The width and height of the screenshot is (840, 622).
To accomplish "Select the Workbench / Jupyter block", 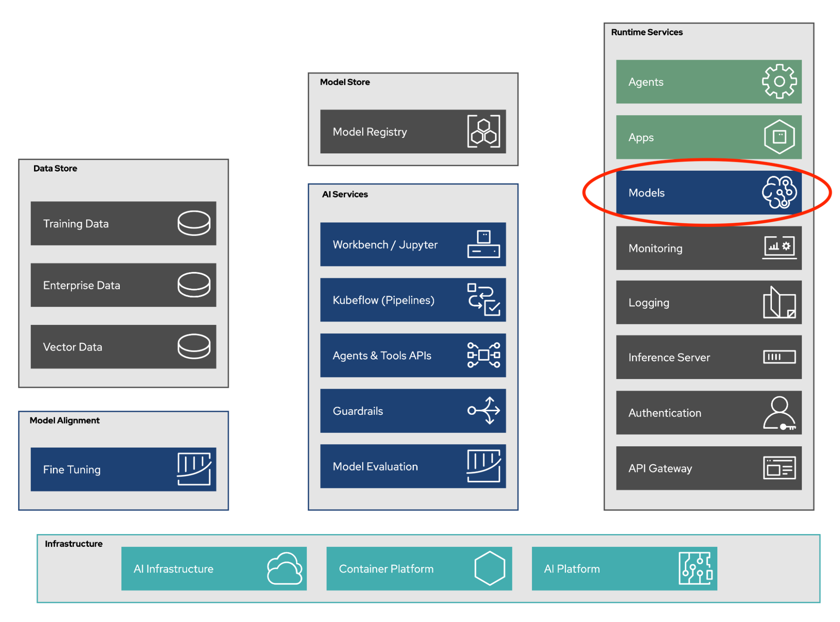I will pos(412,245).
